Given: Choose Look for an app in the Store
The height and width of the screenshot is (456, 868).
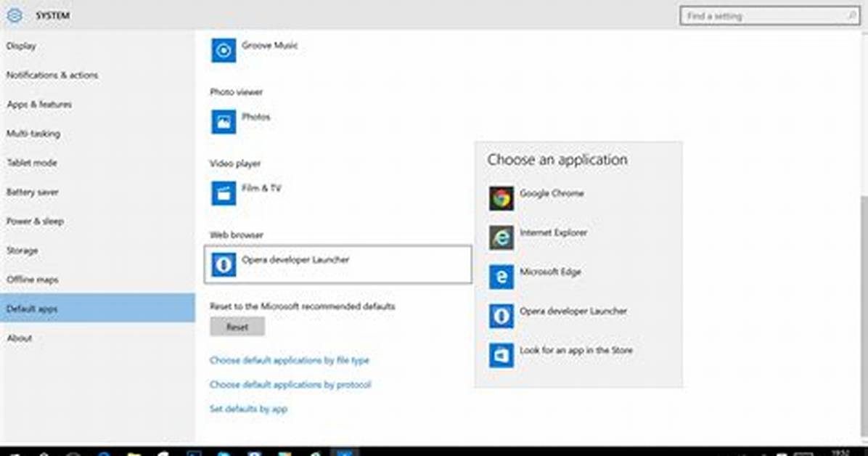Looking at the screenshot, I should [x=576, y=350].
